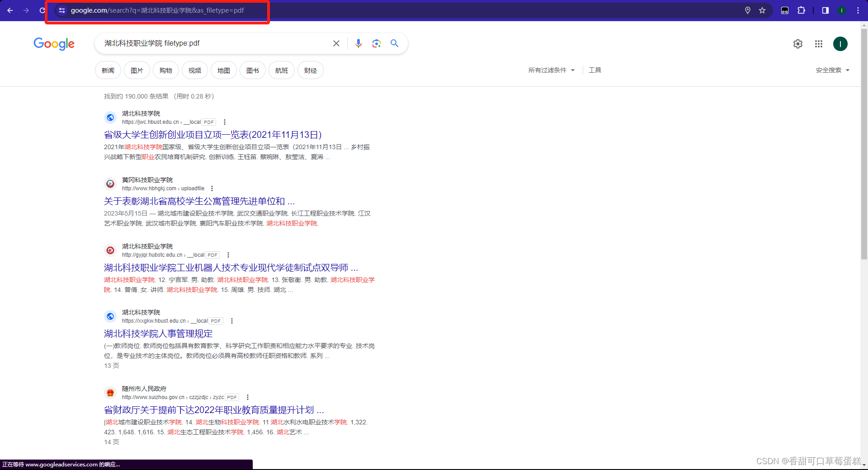
Task: Select the 图片 filter tab
Action: pos(137,70)
